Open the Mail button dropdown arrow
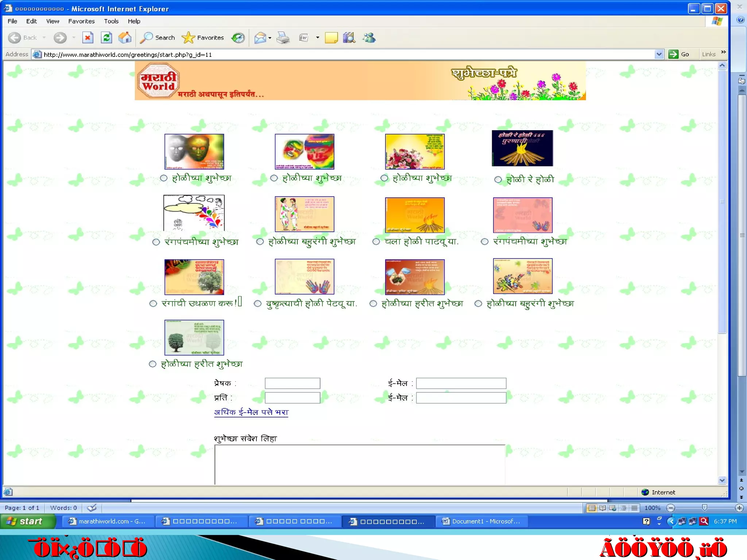Screen dimensions: 747x560 click(x=270, y=38)
